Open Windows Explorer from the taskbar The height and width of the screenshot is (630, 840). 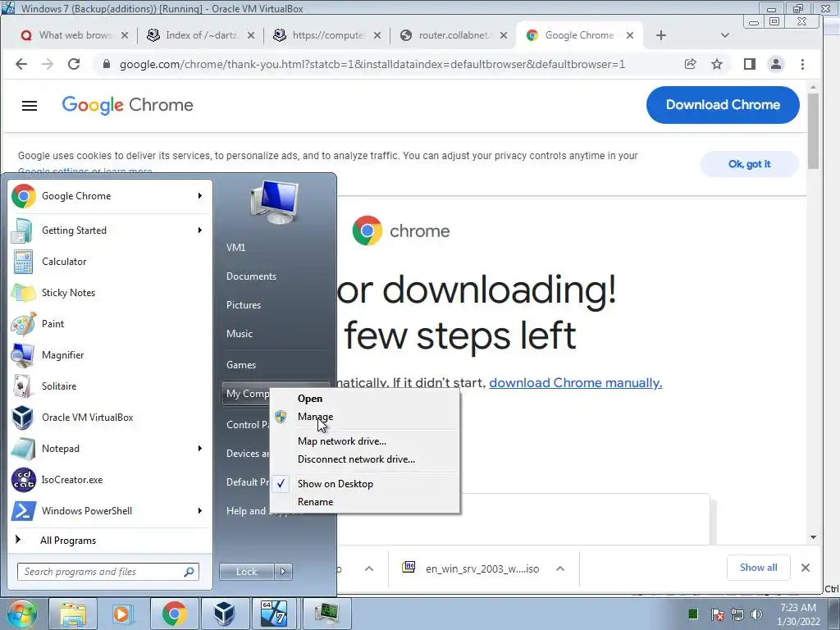73,614
